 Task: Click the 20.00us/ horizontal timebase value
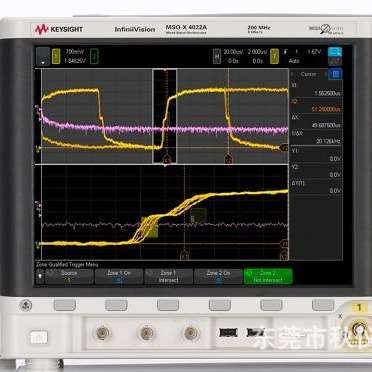coord(233,52)
